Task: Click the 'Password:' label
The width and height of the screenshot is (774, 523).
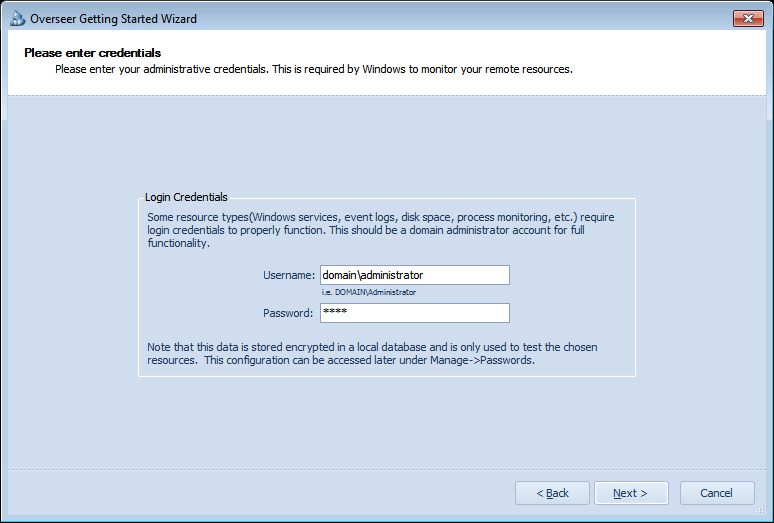Action: pyautogui.click(x=288, y=313)
